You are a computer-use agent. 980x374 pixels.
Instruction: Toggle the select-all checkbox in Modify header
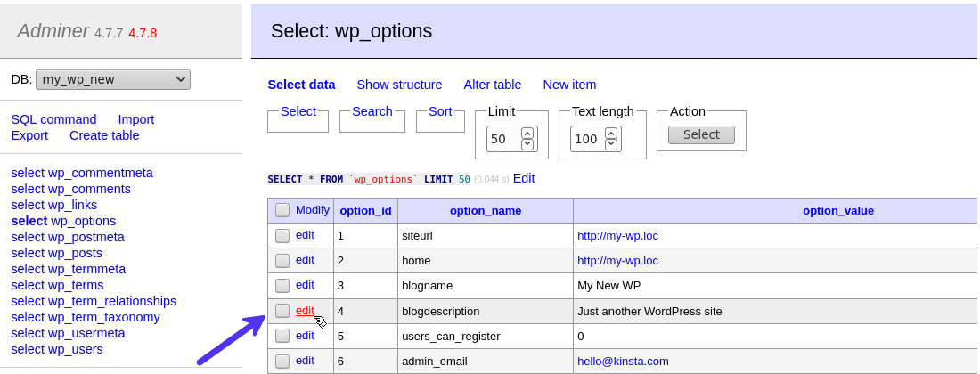[x=282, y=210]
